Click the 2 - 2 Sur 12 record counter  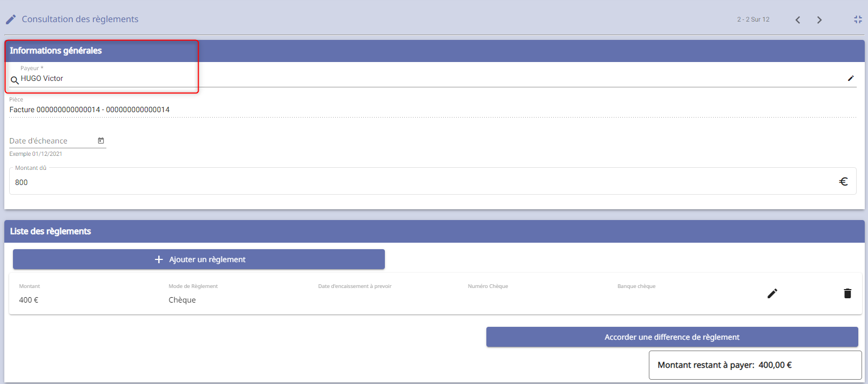tap(753, 19)
